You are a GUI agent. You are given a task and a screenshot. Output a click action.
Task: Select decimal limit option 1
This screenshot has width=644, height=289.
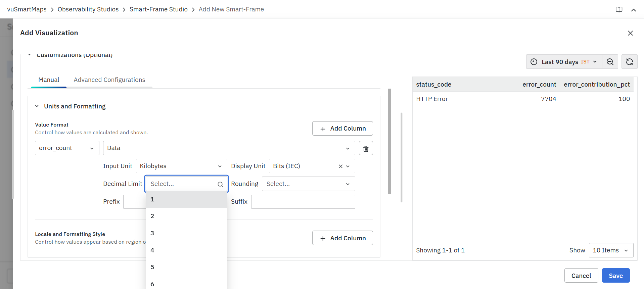[x=187, y=199]
